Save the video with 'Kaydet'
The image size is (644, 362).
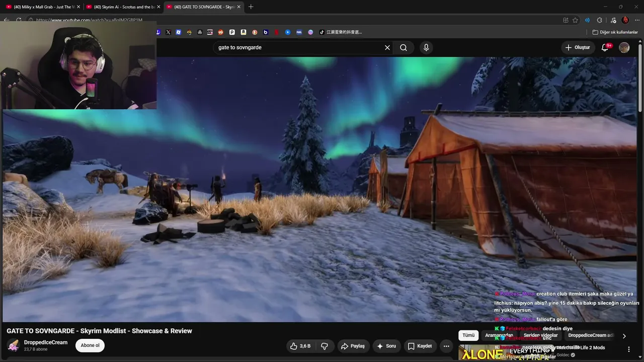pyautogui.click(x=420, y=346)
